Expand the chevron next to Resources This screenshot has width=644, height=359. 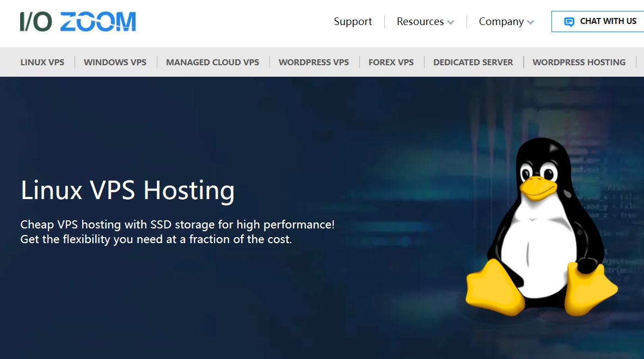(x=452, y=22)
